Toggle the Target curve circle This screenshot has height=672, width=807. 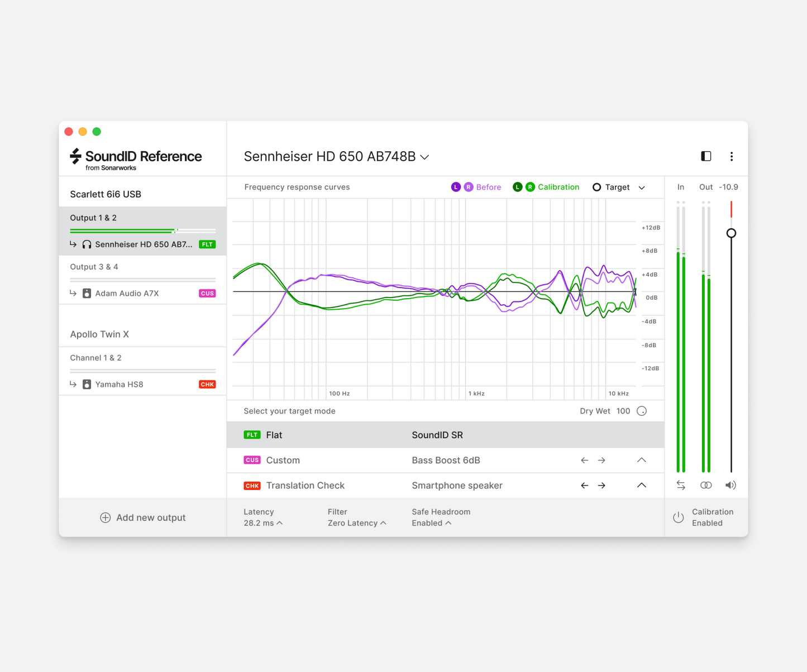tap(596, 187)
